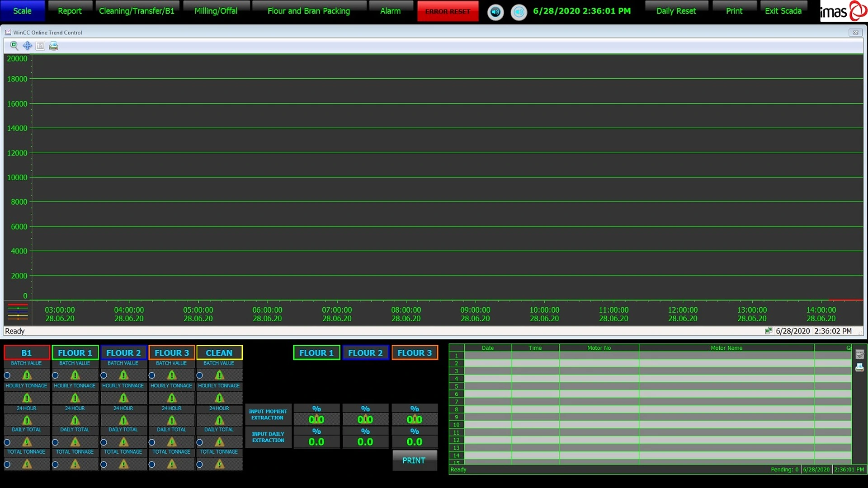The height and width of the screenshot is (488, 868).
Task: Click FLOUR 3 batch value warning icon
Action: coord(172,375)
